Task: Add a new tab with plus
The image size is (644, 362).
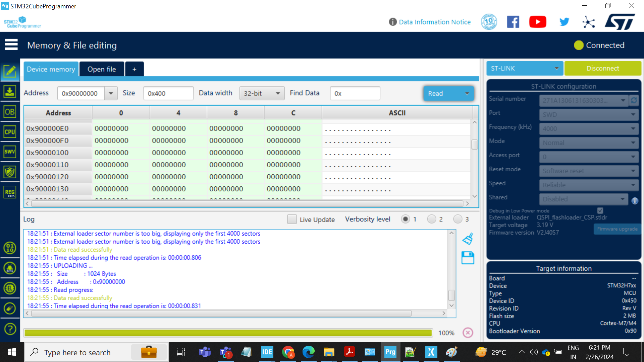Action: (x=135, y=69)
